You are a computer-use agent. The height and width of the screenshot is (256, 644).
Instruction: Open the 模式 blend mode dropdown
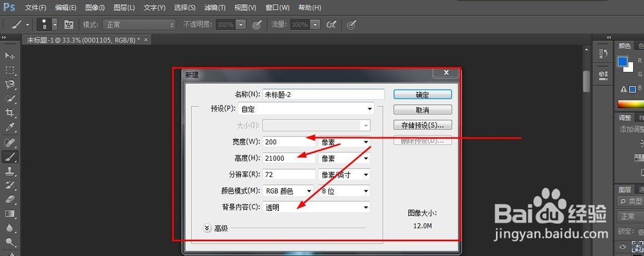(x=139, y=24)
